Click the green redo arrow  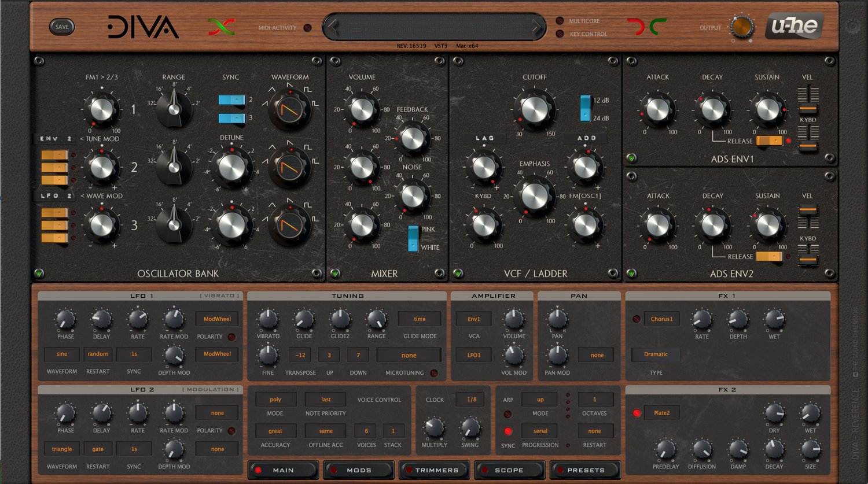[658, 27]
